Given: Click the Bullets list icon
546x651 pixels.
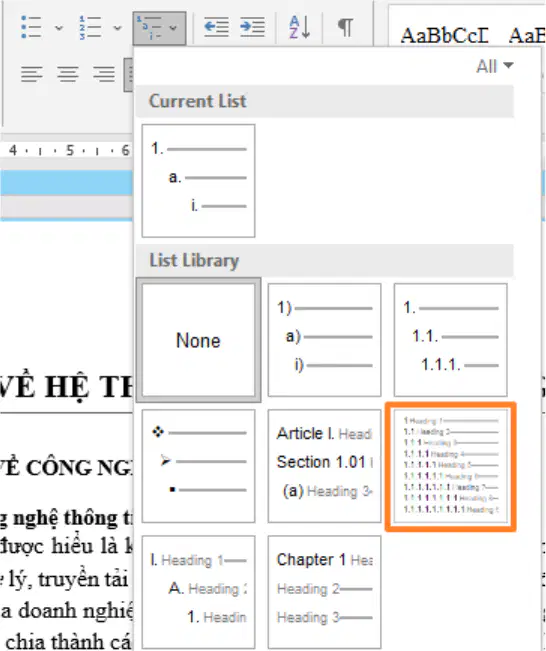Looking at the screenshot, I should (31, 27).
